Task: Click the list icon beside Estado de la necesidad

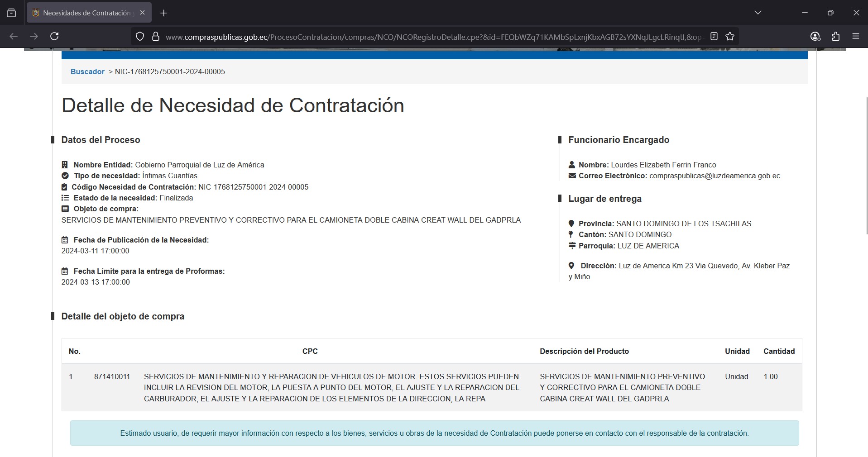Action: tap(65, 198)
